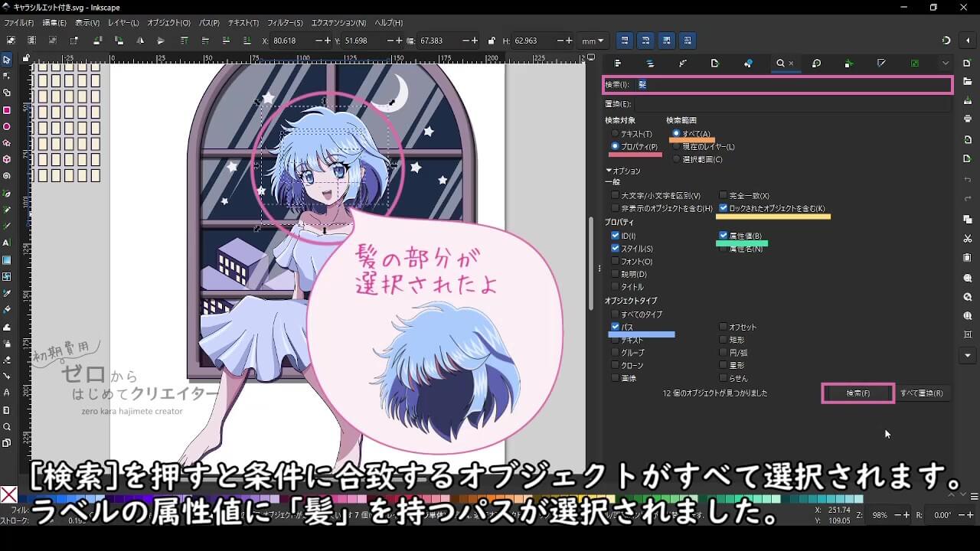The image size is (980, 551).
Task: Select the Mesh gradient tool
Action: coord(7,276)
